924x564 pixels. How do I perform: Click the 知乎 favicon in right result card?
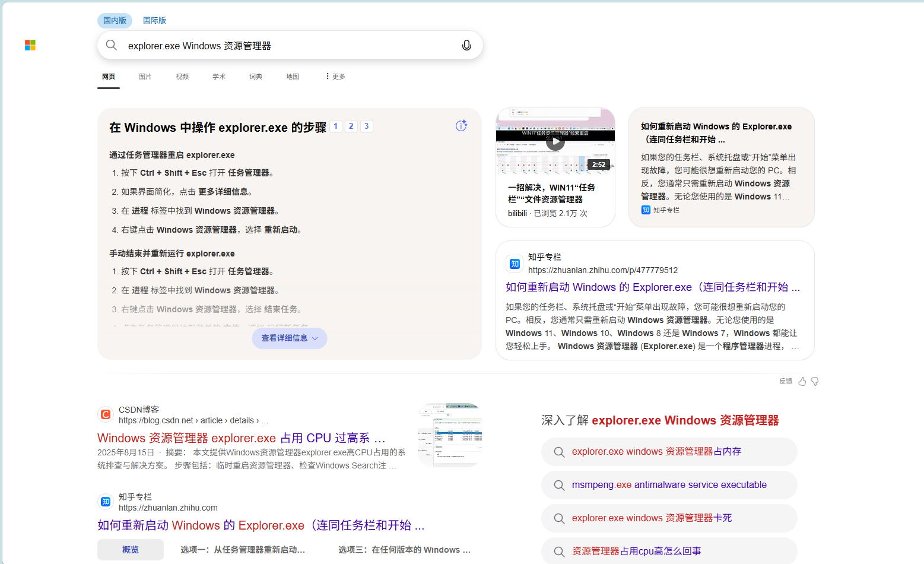coord(515,264)
